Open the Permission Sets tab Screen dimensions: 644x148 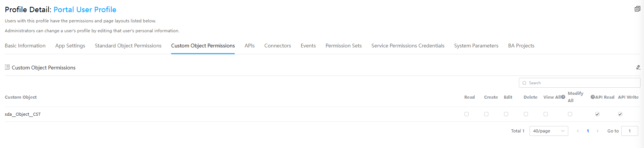tap(343, 46)
